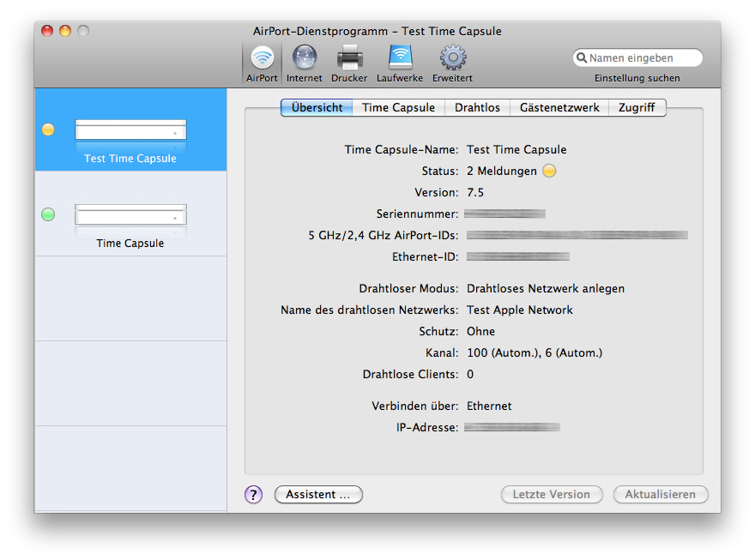Focus the Namen eingeben search field
The image size is (755, 560).
pyautogui.click(x=637, y=57)
